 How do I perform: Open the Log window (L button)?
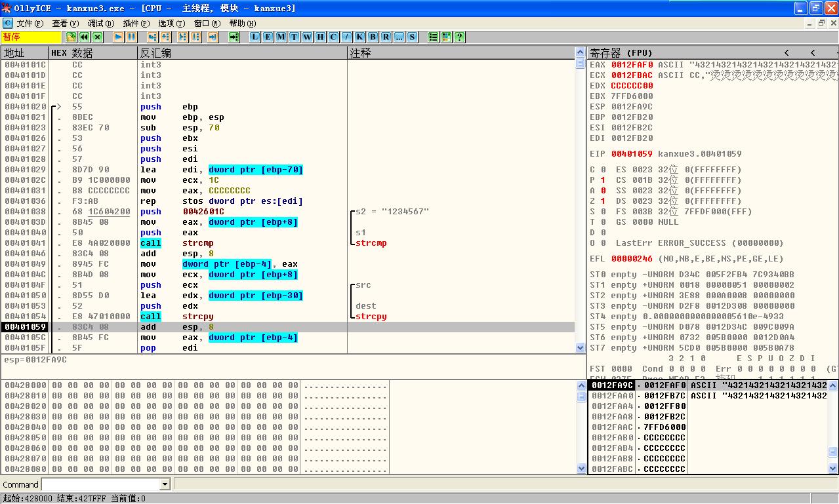[x=255, y=37]
